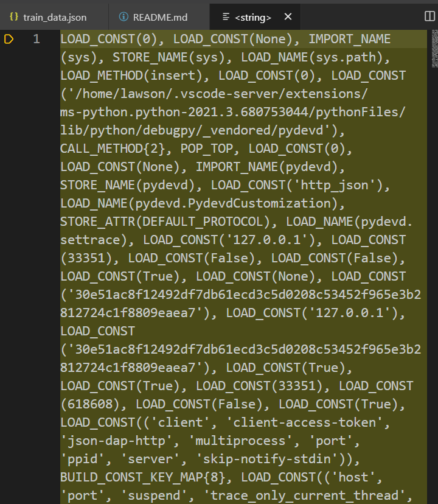The height and width of the screenshot is (504, 438).
Task: Click the info icon on README.md tab
Action: (123, 16)
